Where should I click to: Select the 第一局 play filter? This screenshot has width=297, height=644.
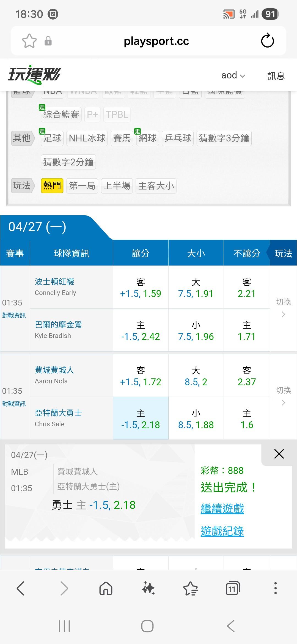point(82,186)
